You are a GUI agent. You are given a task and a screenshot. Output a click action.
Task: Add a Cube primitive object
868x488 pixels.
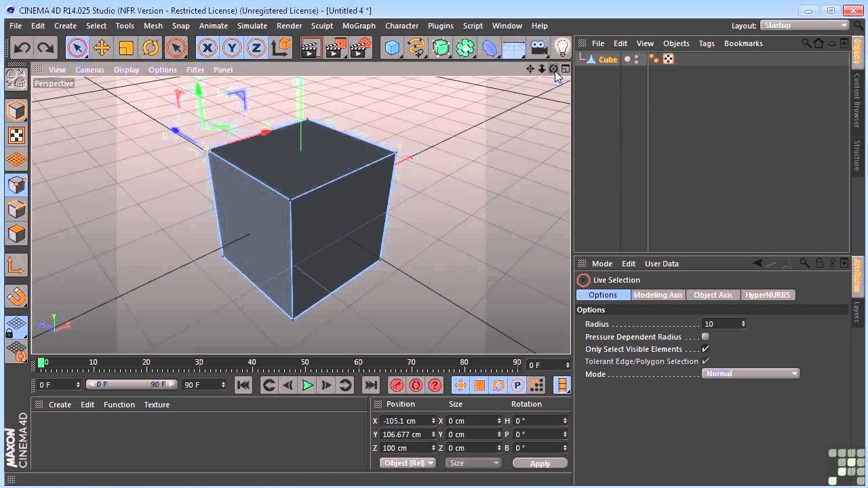[x=392, y=47]
